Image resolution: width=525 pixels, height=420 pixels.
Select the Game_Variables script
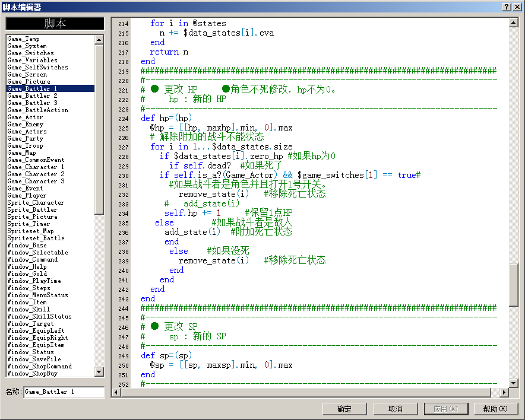50,60
